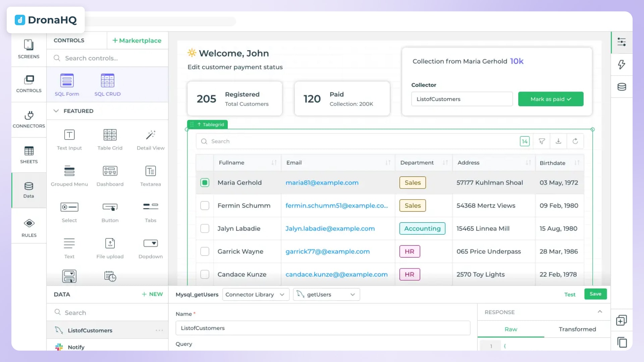
Task: Refresh the Tablegrid data
Action: click(576, 141)
